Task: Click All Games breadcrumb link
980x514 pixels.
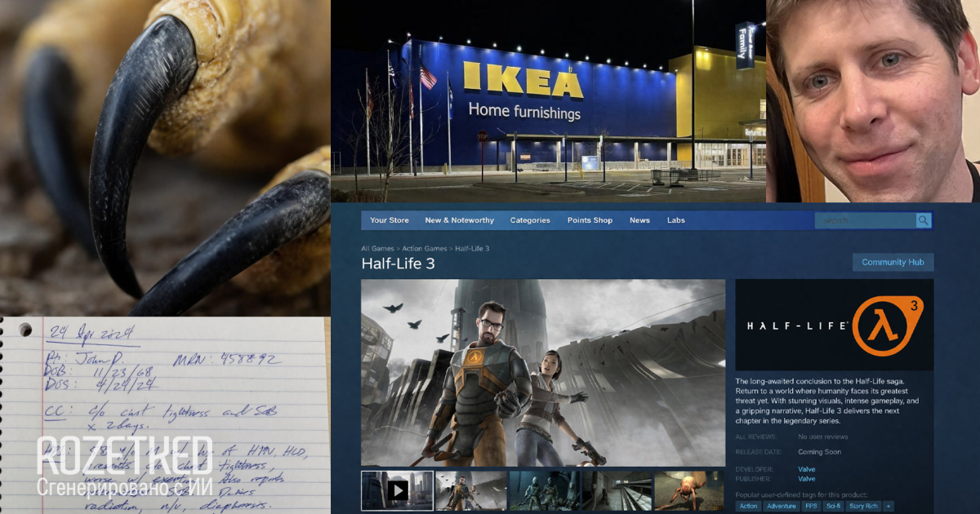Action: (378, 248)
